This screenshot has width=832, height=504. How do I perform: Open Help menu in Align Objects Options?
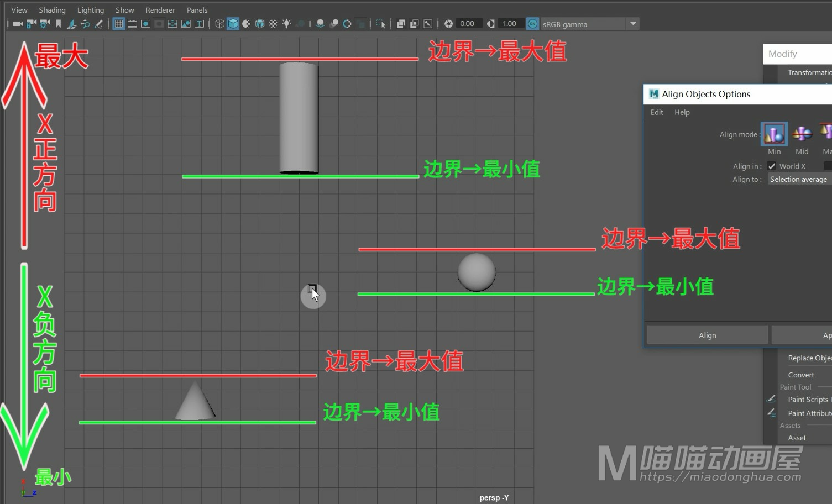[682, 112]
